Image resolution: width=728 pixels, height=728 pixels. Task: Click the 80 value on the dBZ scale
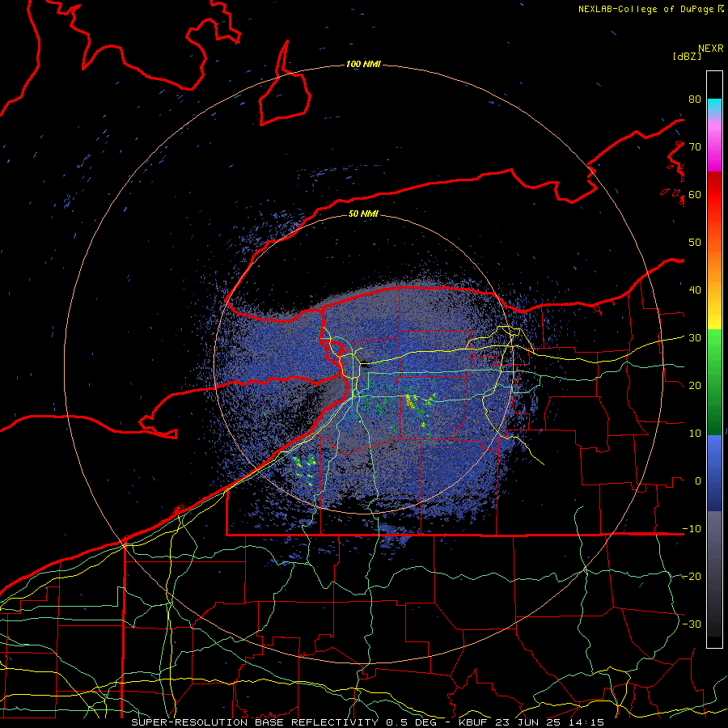pos(695,99)
